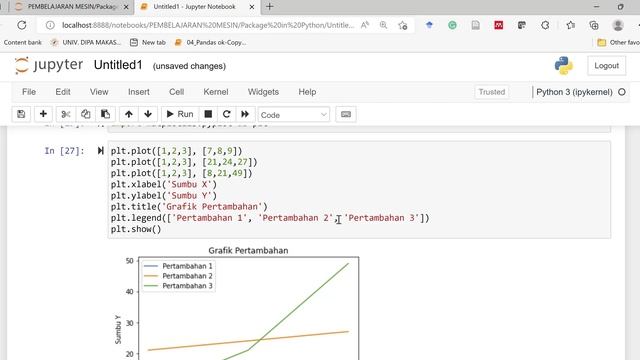Open the Cell menu
Screen dimensions: 640x360
[177, 92]
